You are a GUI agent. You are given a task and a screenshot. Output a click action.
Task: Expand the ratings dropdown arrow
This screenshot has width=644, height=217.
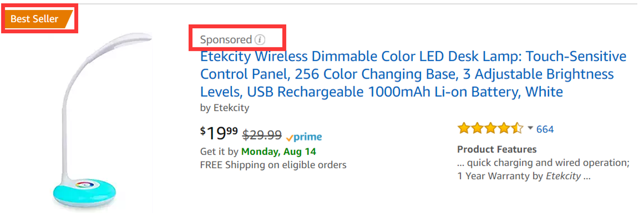(530, 128)
